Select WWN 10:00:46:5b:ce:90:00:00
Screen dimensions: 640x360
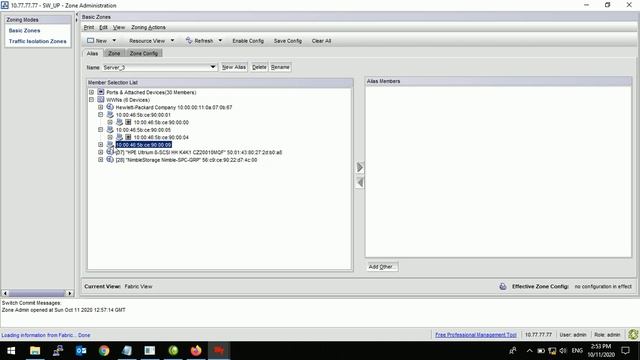pos(161,122)
